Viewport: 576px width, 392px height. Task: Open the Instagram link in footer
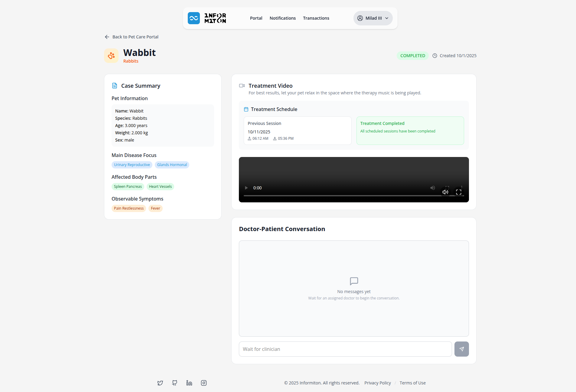pyautogui.click(x=204, y=383)
